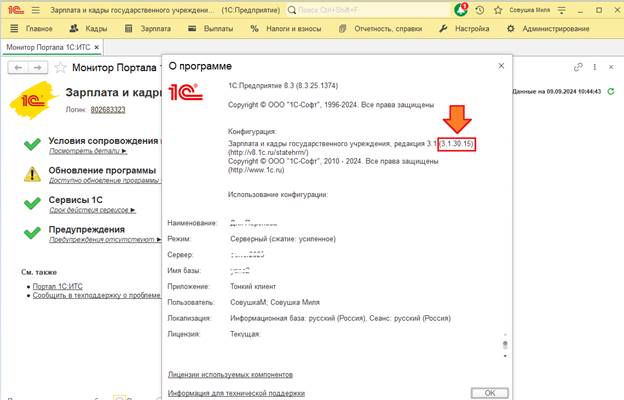The width and height of the screenshot is (624, 400).
Task: Click green check next to Условия сопровождения
Action: point(32,144)
